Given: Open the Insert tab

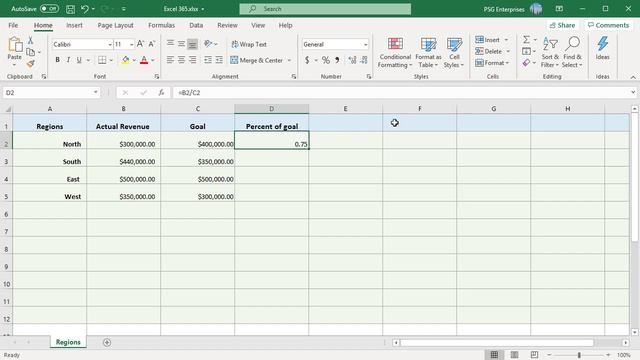Looking at the screenshot, I should 74,25.
